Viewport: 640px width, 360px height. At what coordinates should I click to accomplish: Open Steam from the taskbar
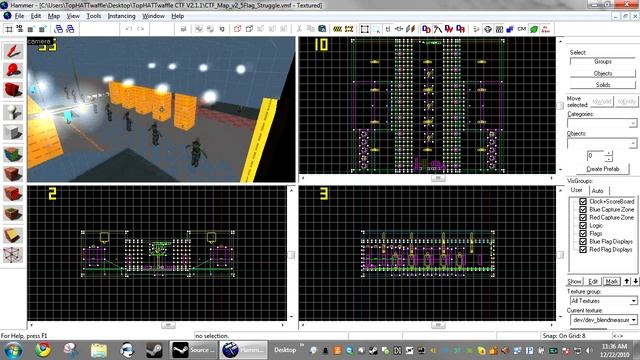[x=154, y=350]
